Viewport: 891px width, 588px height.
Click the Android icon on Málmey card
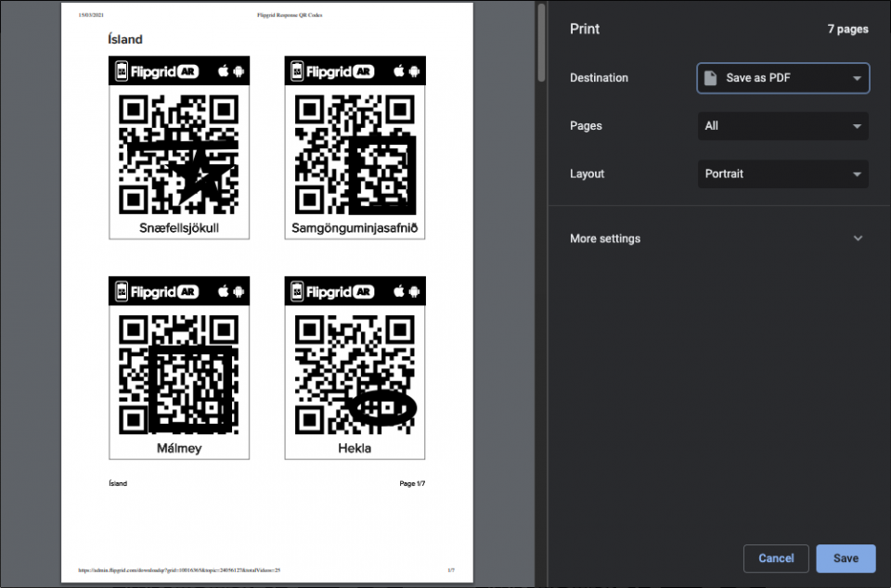click(x=239, y=292)
